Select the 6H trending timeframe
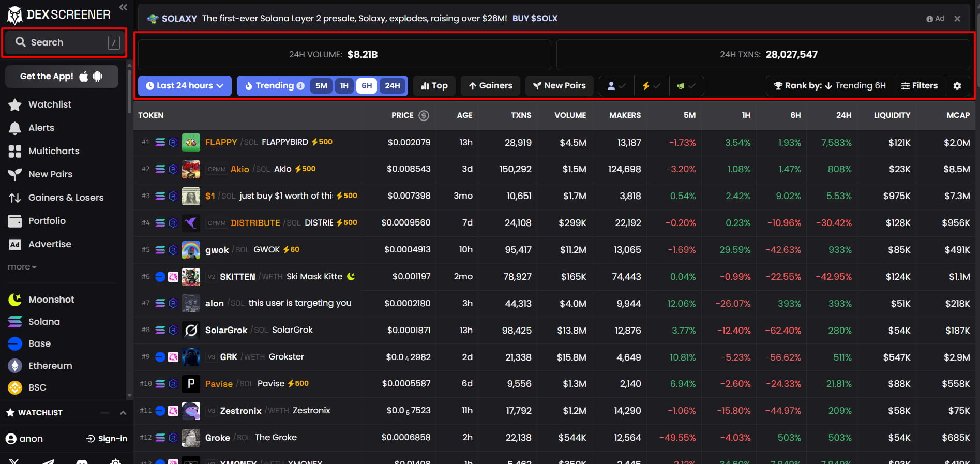The width and height of the screenshot is (980, 464). coord(367,86)
